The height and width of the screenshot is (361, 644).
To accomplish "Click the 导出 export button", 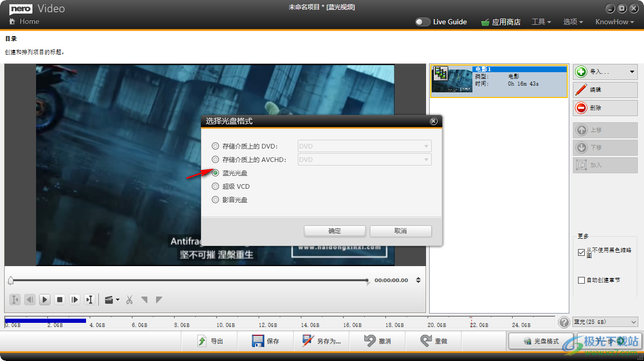I will (210, 341).
